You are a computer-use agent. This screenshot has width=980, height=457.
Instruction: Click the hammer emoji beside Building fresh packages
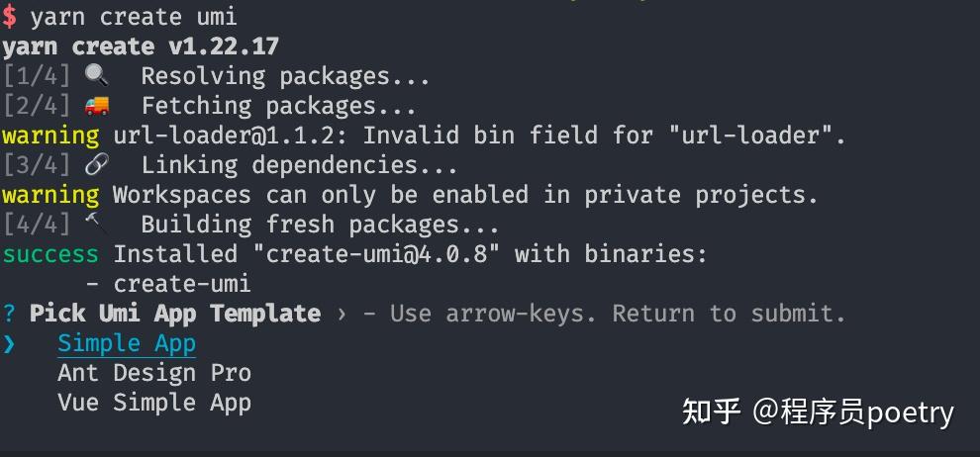click(x=96, y=225)
